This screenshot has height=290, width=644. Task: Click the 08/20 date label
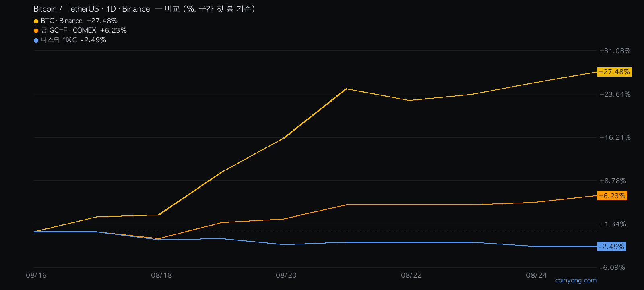pyautogui.click(x=286, y=275)
